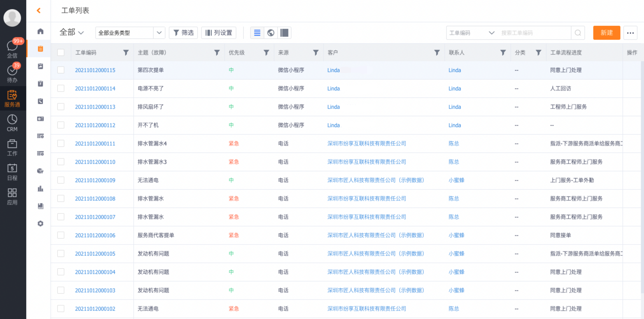Open the 企信 messages icon
This screenshot has width=644, height=319.
tap(12, 49)
